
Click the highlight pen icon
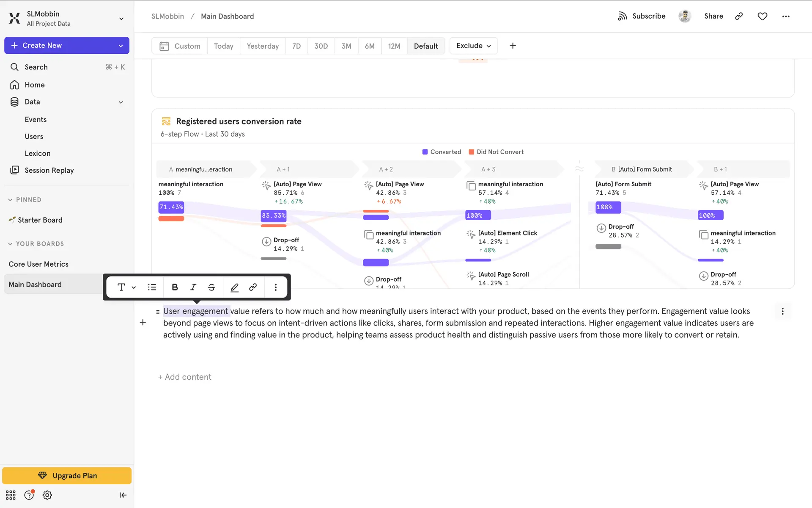[234, 287]
